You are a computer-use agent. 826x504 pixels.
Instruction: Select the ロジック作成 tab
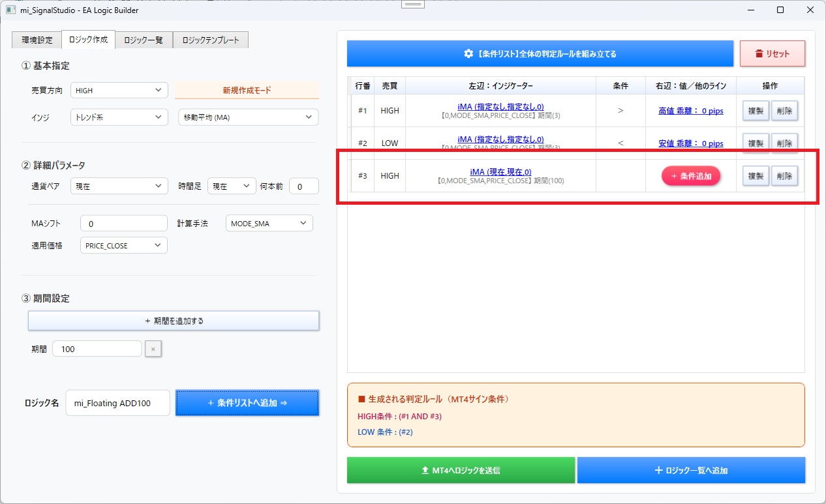click(88, 39)
